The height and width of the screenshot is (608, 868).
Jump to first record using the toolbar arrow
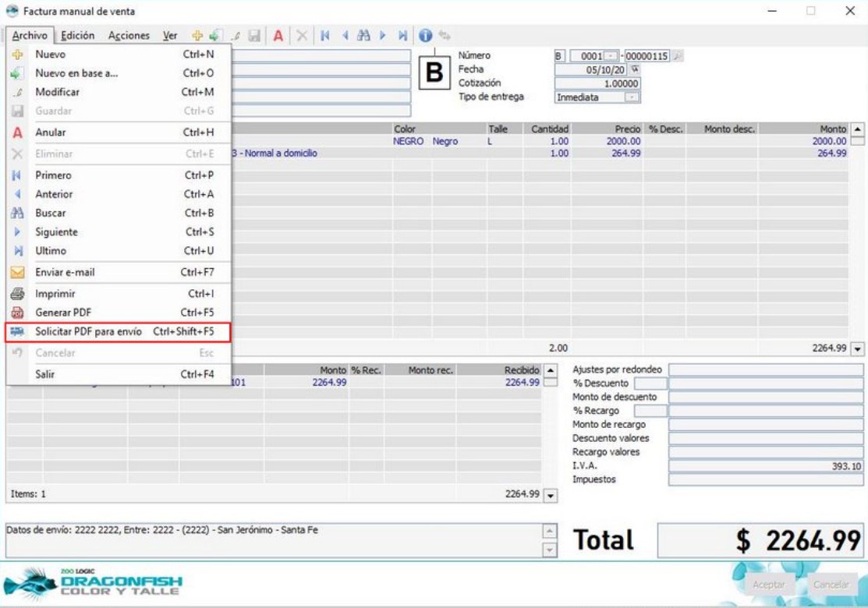[x=325, y=36]
